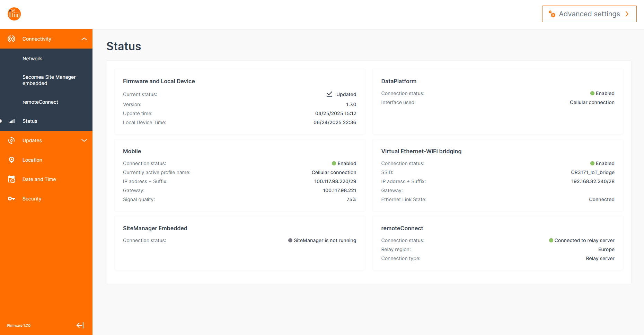Click the ifm logo icon

(x=14, y=14)
